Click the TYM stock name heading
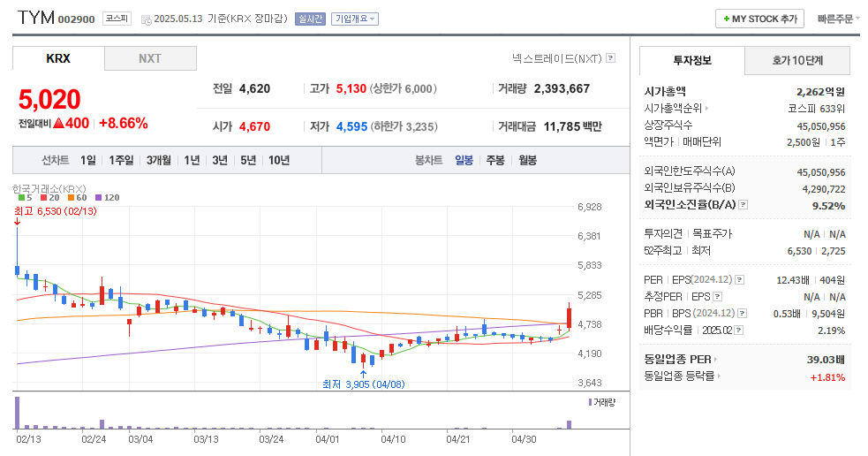 pyautogui.click(x=36, y=18)
